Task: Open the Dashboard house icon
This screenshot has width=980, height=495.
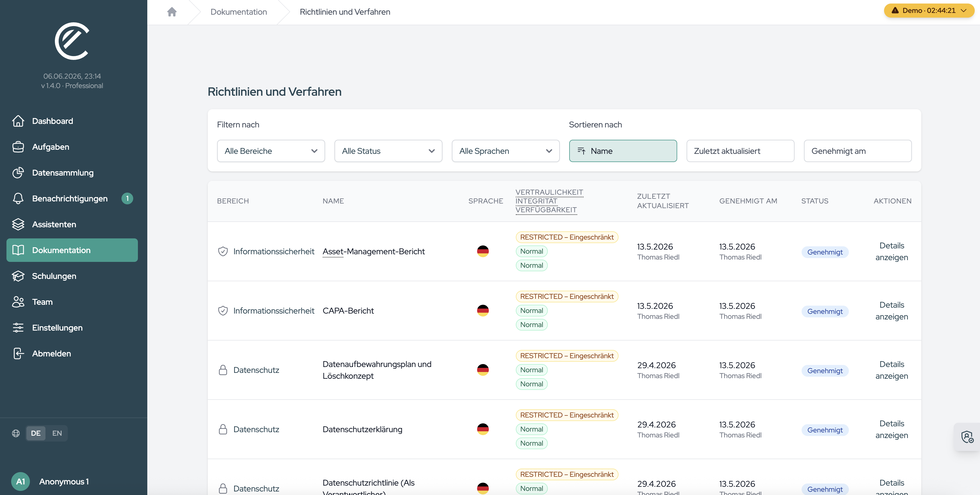Action: pos(18,121)
